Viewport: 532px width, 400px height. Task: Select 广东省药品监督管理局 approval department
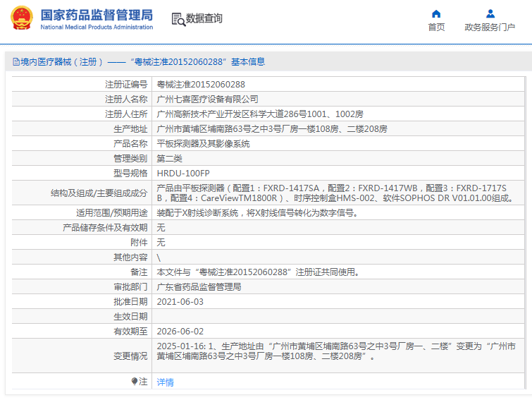pos(199,287)
